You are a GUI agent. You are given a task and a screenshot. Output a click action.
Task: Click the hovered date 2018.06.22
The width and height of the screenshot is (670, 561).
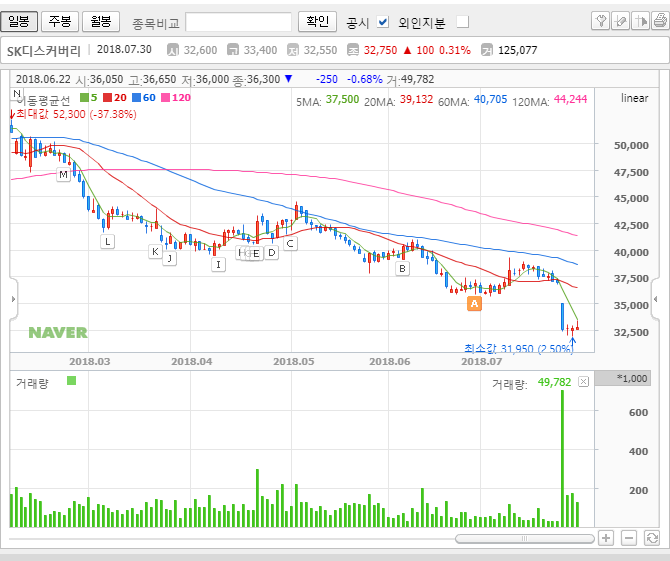pos(43,79)
